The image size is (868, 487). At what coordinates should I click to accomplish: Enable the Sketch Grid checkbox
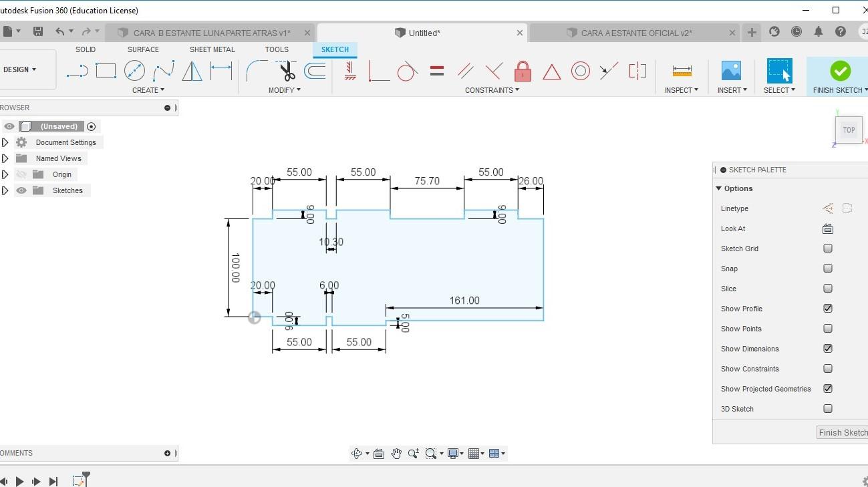point(828,249)
